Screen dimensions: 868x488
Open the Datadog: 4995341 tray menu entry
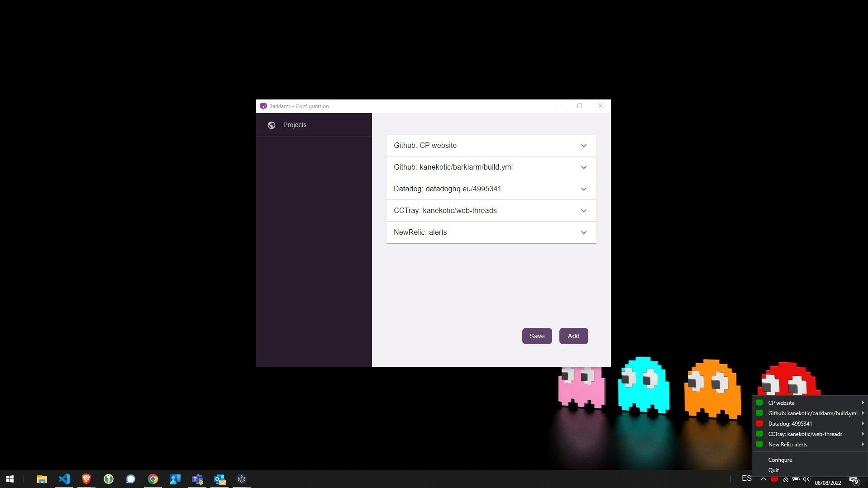pos(810,423)
